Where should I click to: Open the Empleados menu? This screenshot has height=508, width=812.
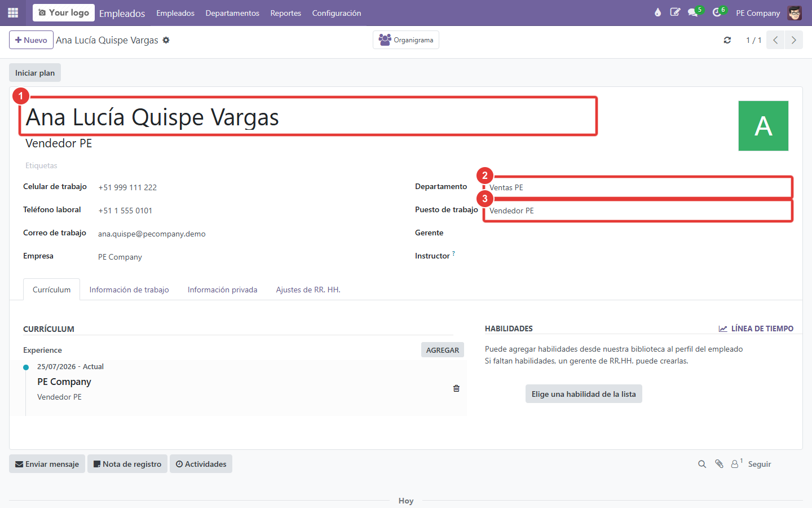[175, 13]
